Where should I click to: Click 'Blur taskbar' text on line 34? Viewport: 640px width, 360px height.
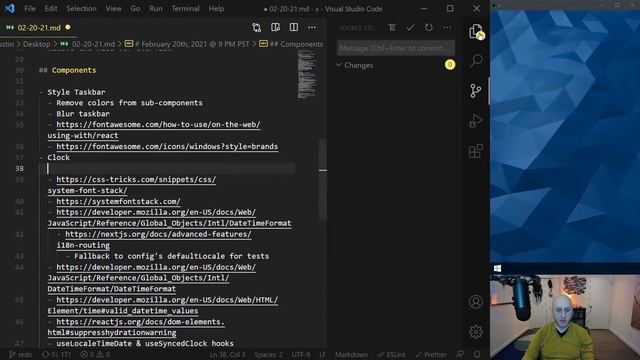[x=83, y=114]
